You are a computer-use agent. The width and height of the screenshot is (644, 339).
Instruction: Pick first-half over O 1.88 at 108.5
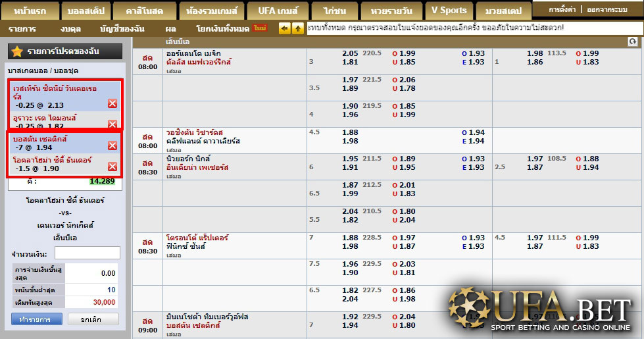tap(587, 159)
